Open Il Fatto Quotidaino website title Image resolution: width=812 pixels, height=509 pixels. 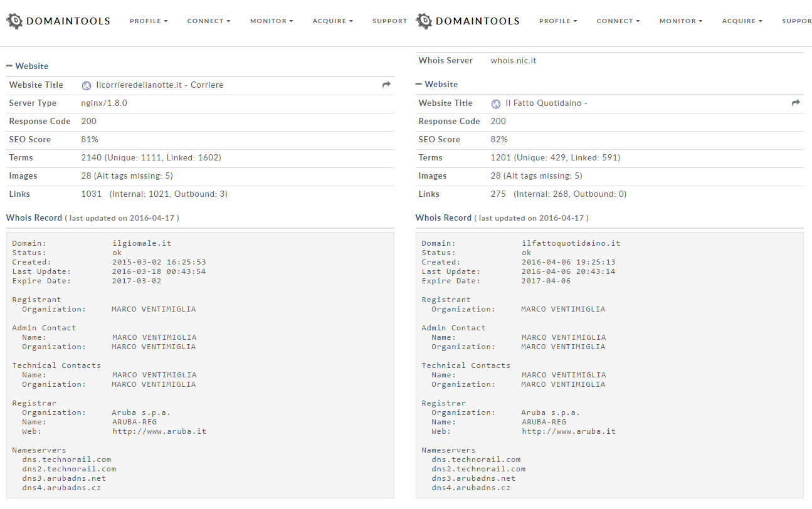(546, 103)
